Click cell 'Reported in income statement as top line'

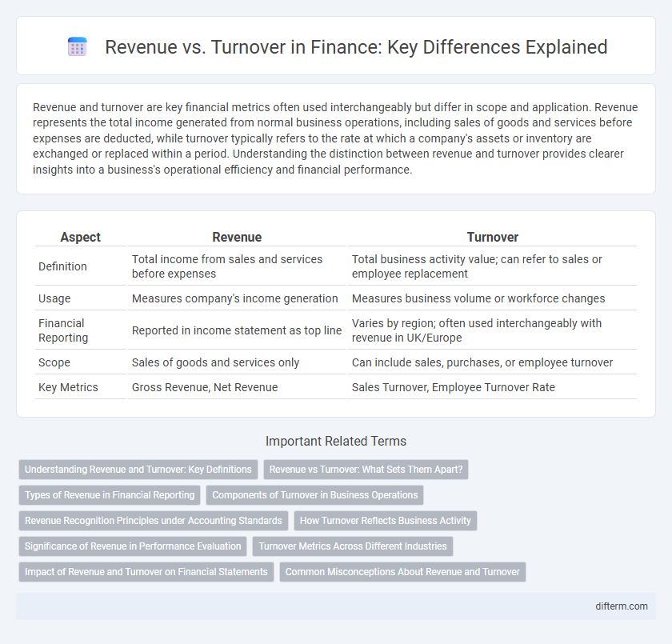point(237,330)
